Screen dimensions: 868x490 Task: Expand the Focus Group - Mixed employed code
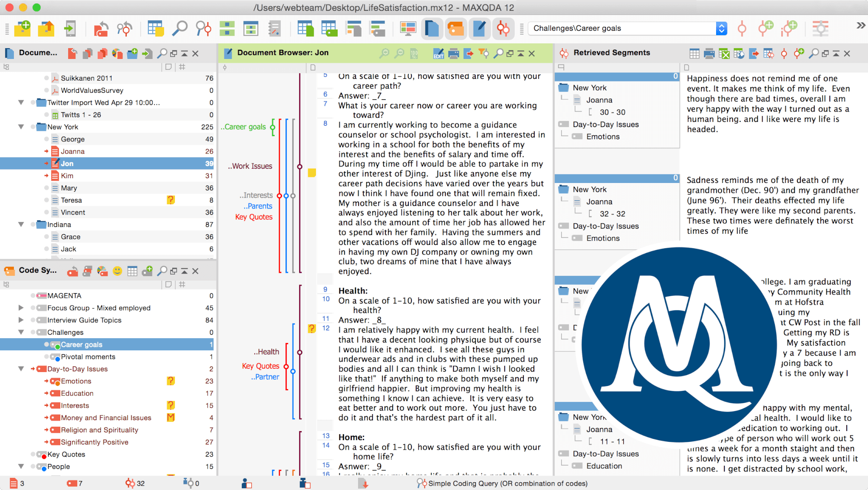[21, 308]
